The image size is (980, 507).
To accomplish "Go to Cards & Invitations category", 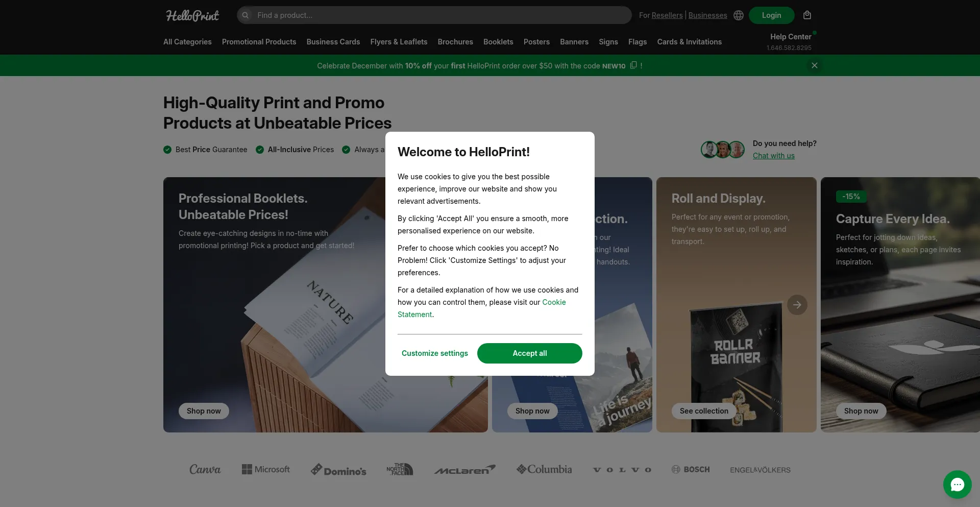I will pos(689,42).
